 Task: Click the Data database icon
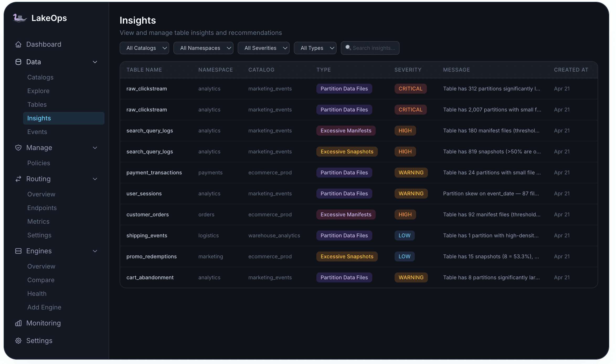pyautogui.click(x=18, y=62)
